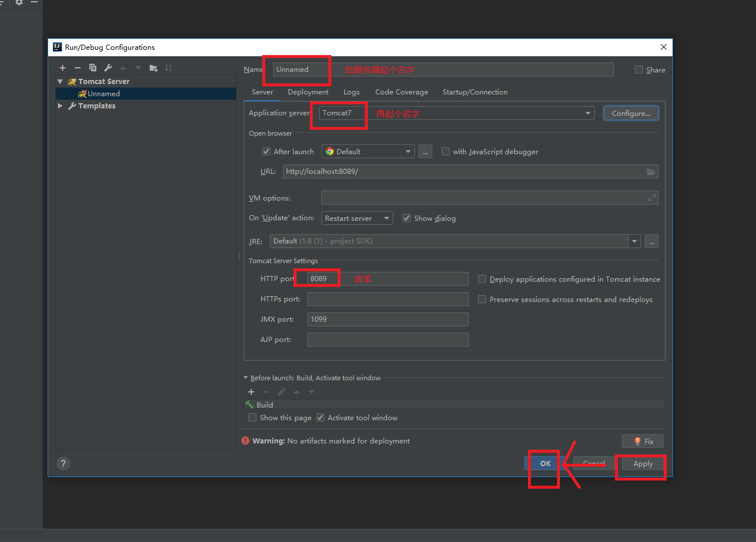Viewport: 756px width, 542px height.
Task: Select the Unnamed configuration in tree
Action: click(146, 94)
